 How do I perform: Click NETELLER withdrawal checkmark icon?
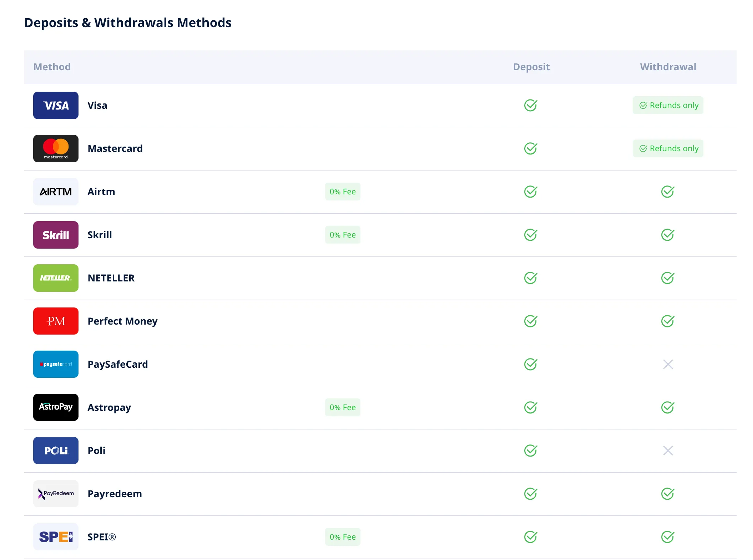pyautogui.click(x=668, y=278)
